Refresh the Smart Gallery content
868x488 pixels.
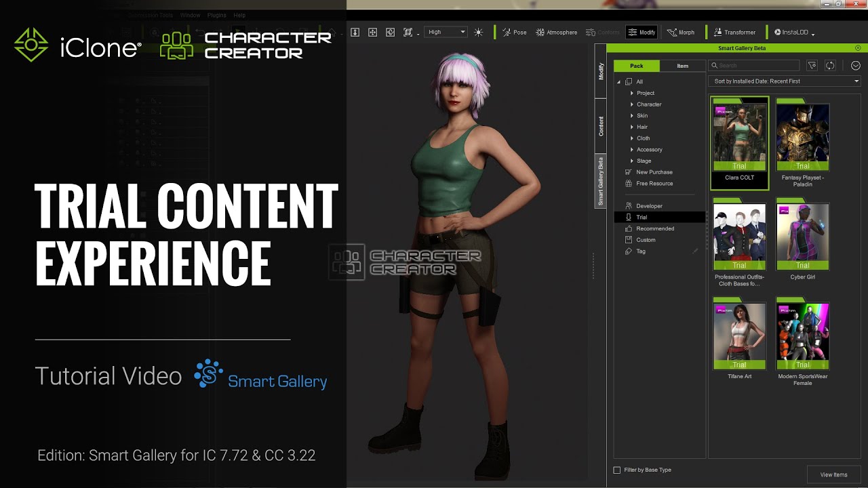coord(830,66)
